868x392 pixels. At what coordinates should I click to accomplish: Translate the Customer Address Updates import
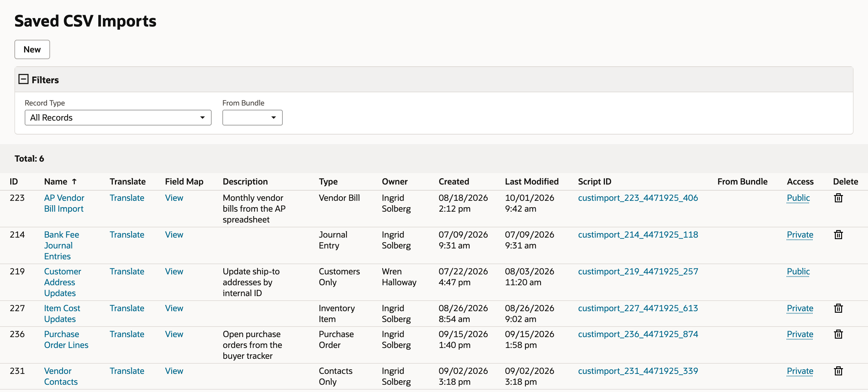127,271
